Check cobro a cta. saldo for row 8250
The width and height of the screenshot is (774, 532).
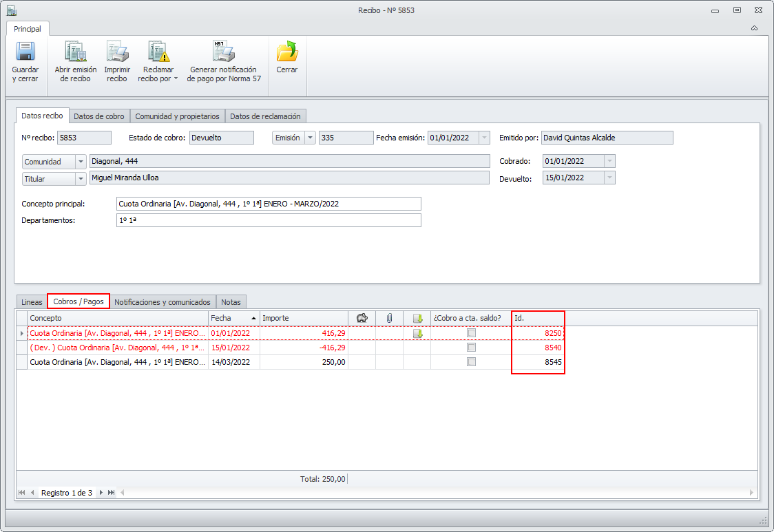click(x=471, y=333)
